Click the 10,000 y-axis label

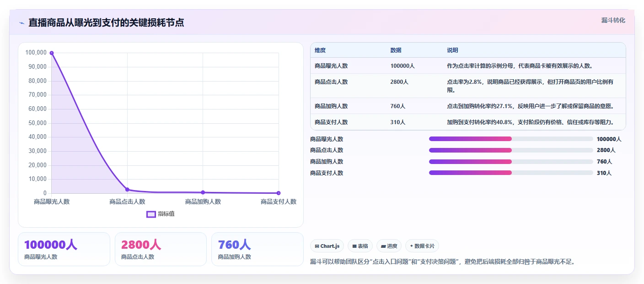pyautogui.click(x=38, y=179)
